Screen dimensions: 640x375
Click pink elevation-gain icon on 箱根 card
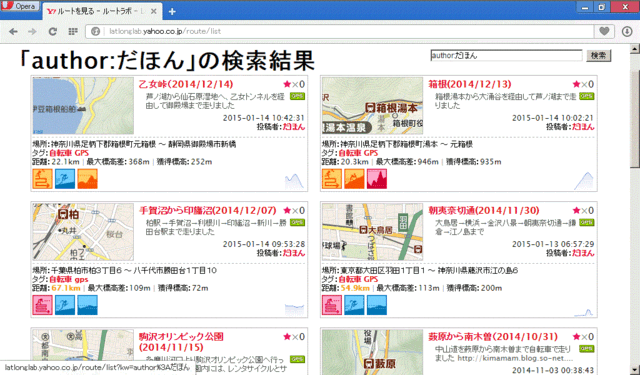click(x=377, y=179)
